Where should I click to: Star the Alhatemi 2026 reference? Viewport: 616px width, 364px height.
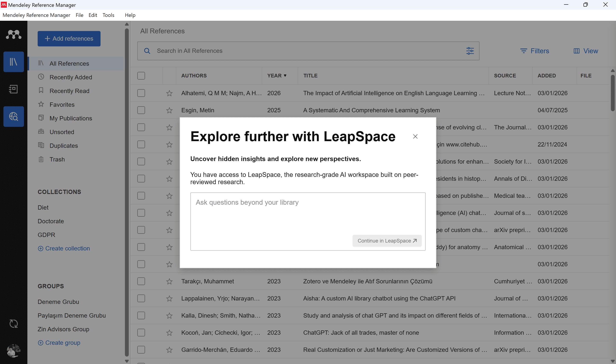(x=169, y=93)
